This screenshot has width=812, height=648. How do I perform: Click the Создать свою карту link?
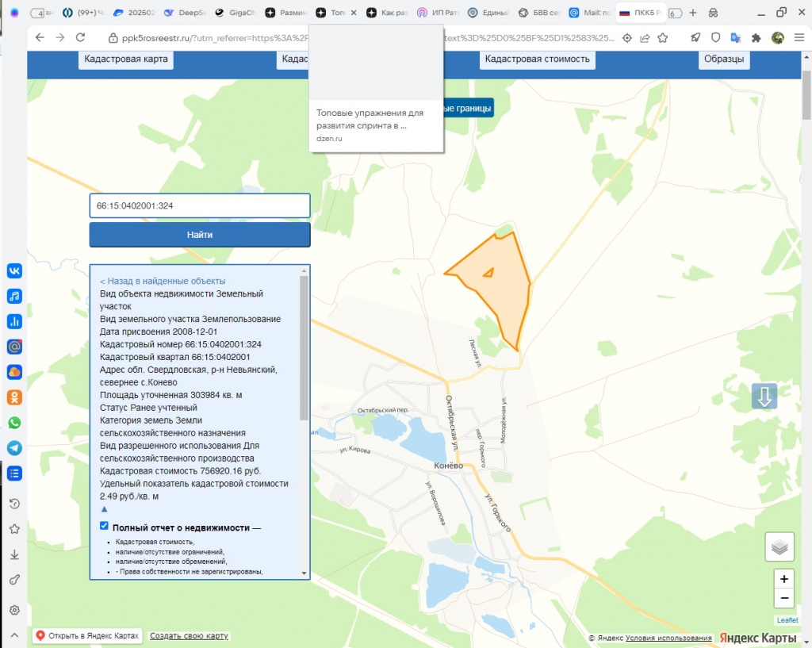pos(189,636)
